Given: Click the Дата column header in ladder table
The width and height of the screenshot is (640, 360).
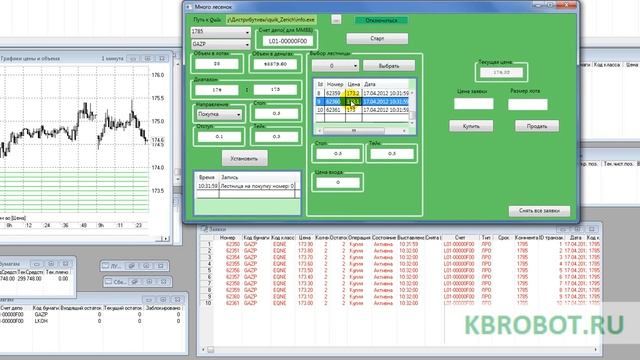Looking at the screenshot, I should pyautogui.click(x=370, y=84).
